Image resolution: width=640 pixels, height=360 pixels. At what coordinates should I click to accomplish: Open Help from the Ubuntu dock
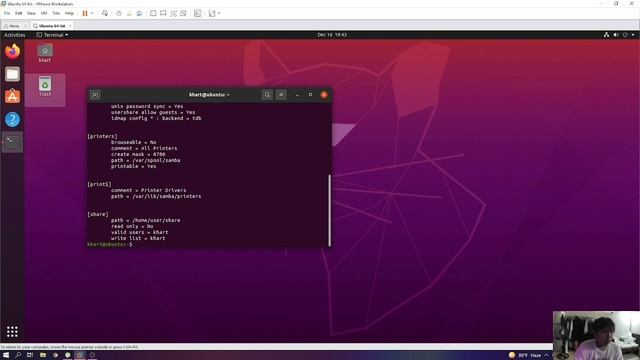(12, 119)
